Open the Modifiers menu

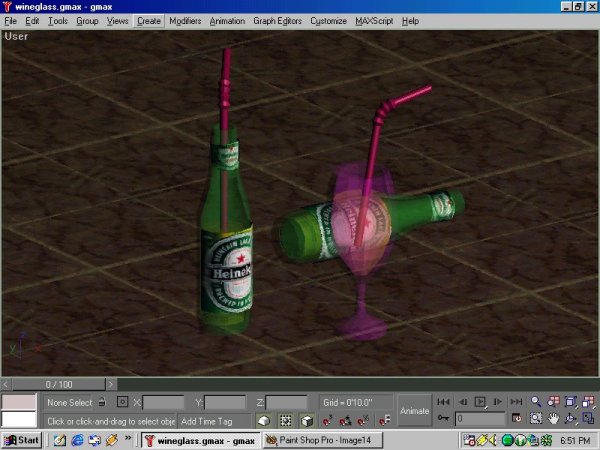point(185,21)
